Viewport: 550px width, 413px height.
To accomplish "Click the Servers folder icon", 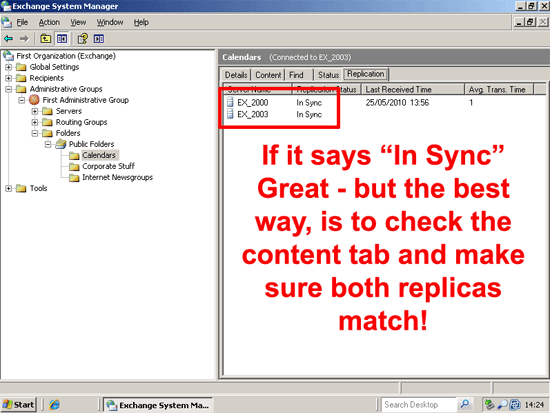I will (47, 111).
